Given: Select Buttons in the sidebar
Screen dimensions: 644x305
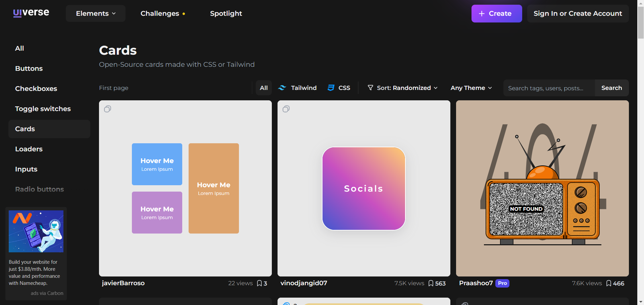Looking at the screenshot, I should [x=29, y=68].
